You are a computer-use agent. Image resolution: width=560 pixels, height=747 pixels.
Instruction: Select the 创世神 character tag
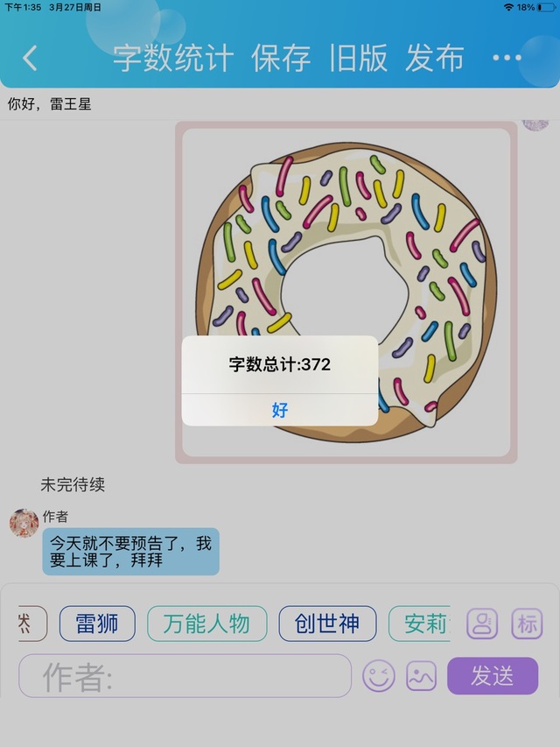click(327, 624)
